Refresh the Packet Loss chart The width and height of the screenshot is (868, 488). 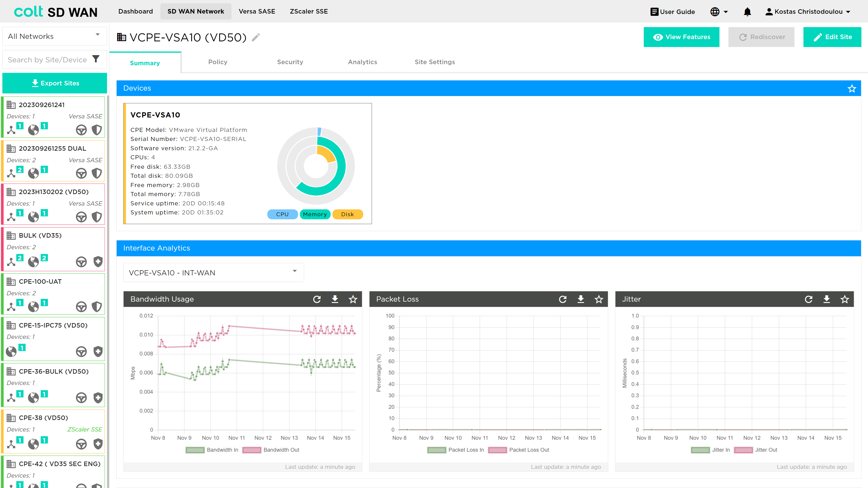click(x=563, y=299)
